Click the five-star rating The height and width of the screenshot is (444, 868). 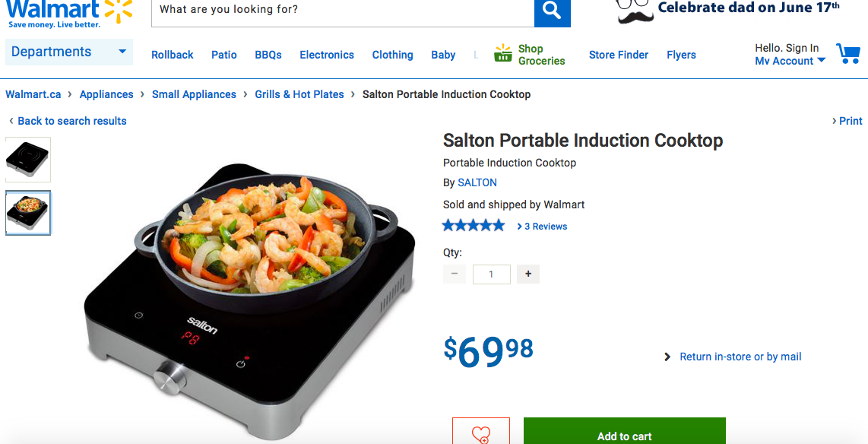click(474, 225)
